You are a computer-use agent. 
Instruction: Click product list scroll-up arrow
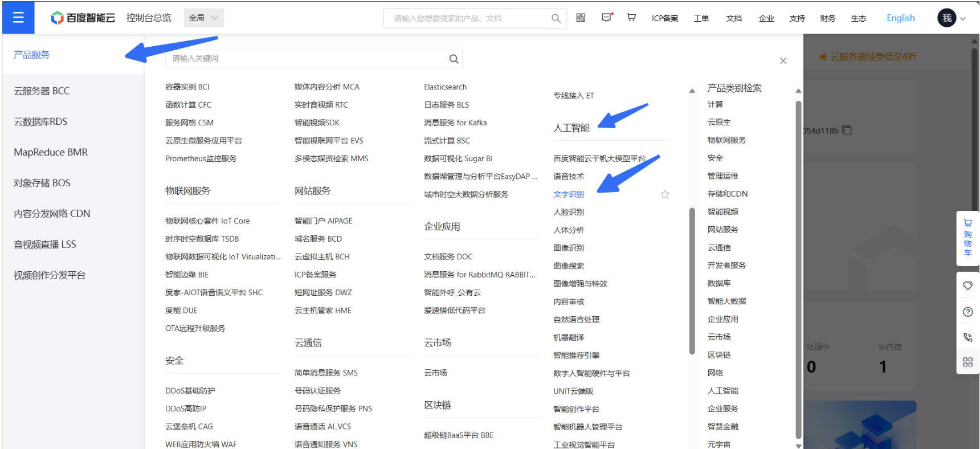(x=692, y=91)
